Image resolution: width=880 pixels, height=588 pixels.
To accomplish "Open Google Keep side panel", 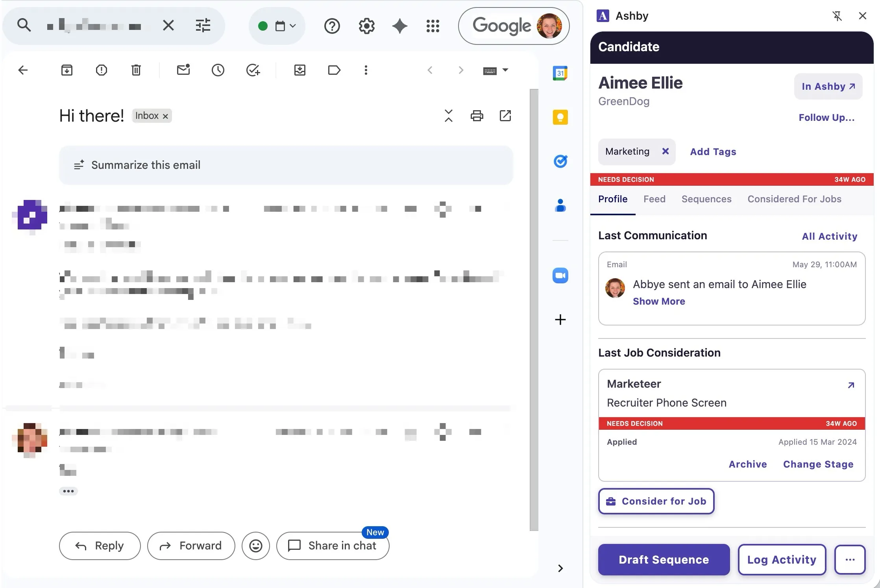I will click(x=560, y=117).
